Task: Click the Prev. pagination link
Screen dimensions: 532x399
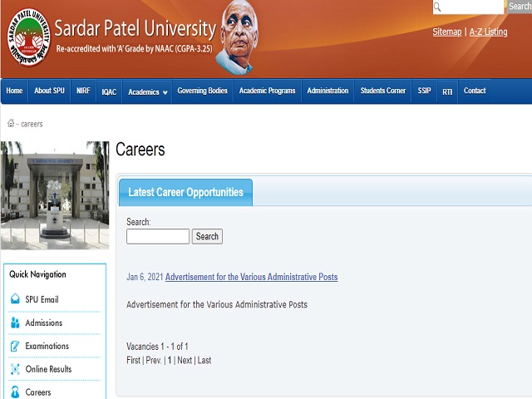Action: click(154, 360)
